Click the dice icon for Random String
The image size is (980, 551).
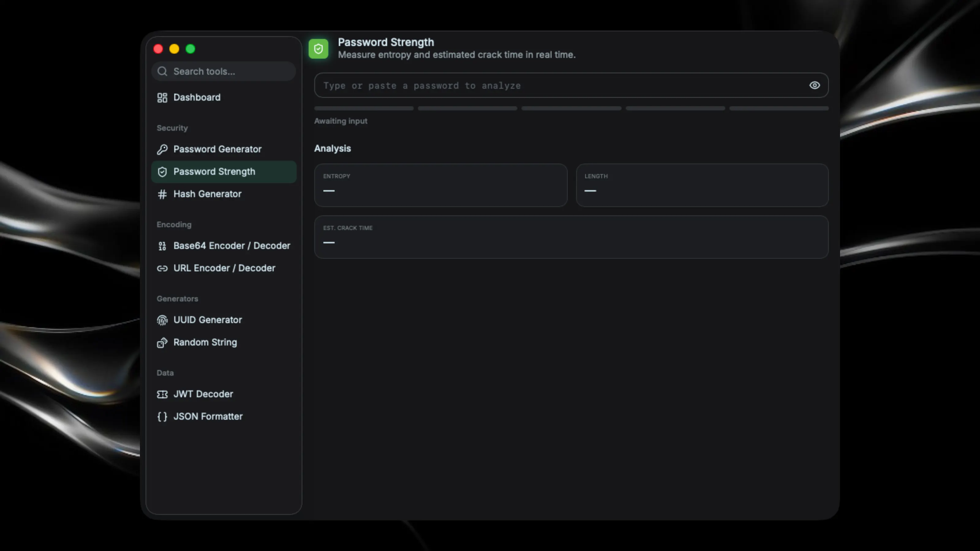162,343
